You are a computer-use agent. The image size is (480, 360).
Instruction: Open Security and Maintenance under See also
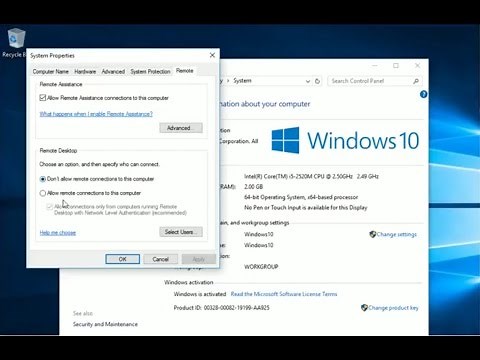click(x=105, y=324)
